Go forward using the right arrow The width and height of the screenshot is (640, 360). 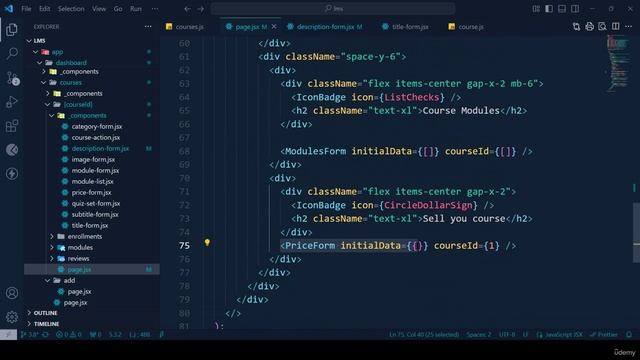pyautogui.click(x=200, y=9)
